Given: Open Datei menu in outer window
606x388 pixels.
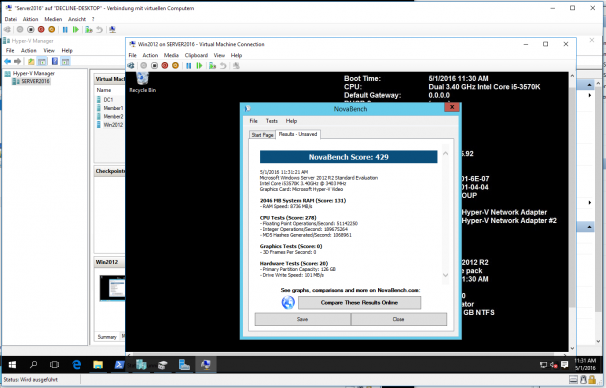Looking at the screenshot, I should (11, 19).
